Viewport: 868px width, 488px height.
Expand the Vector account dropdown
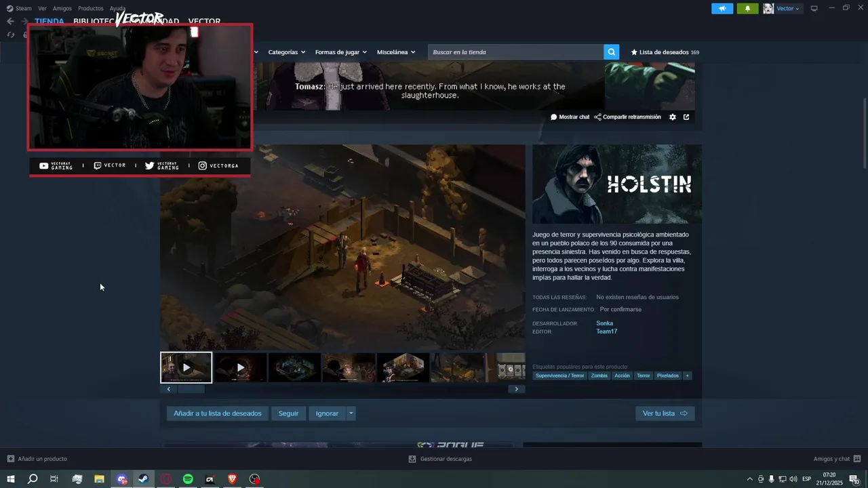pyautogui.click(x=789, y=8)
